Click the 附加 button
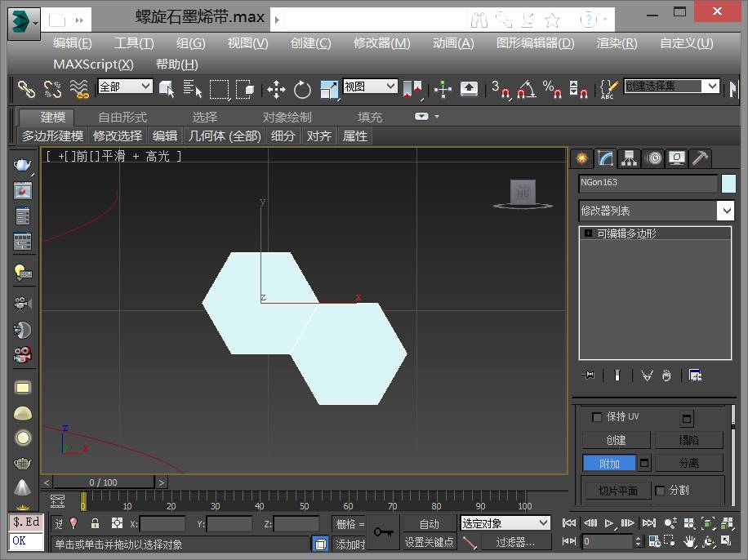The height and width of the screenshot is (560, 748). click(x=609, y=464)
